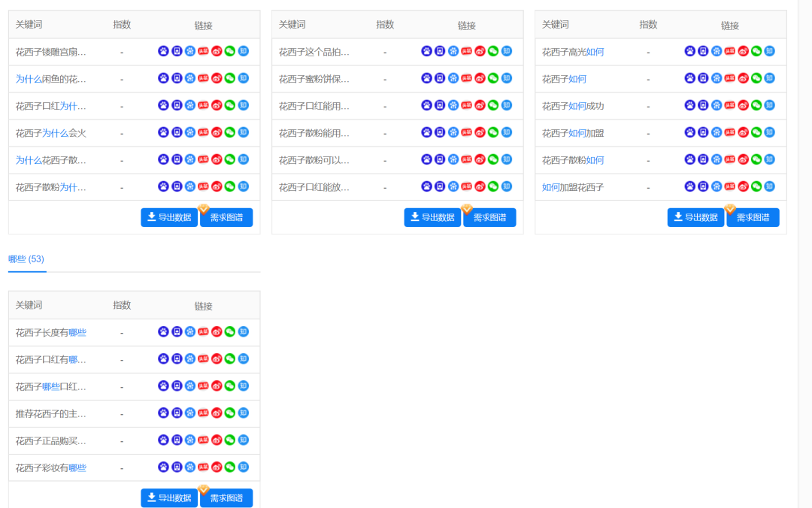Click Toutiao icon in 花西子蜜粉饼保… row
812x508 pixels.
pyautogui.click(x=466, y=78)
